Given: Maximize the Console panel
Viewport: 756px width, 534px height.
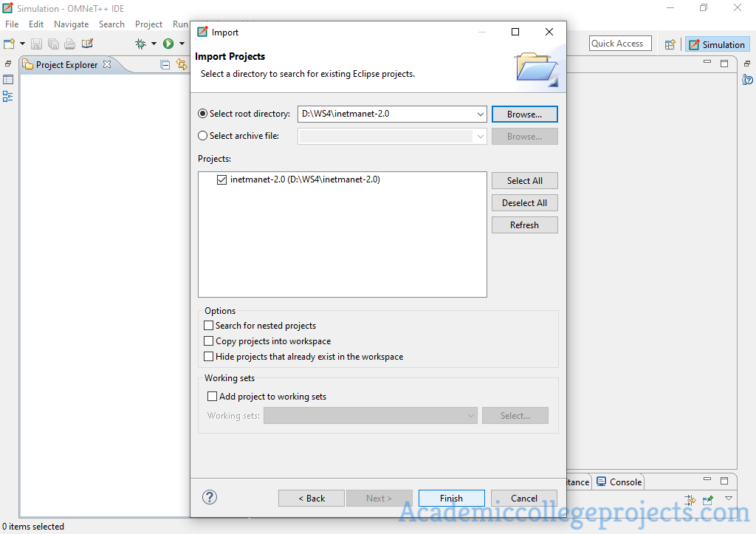Looking at the screenshot, I should pyautogui.click(x=724, y=481).
